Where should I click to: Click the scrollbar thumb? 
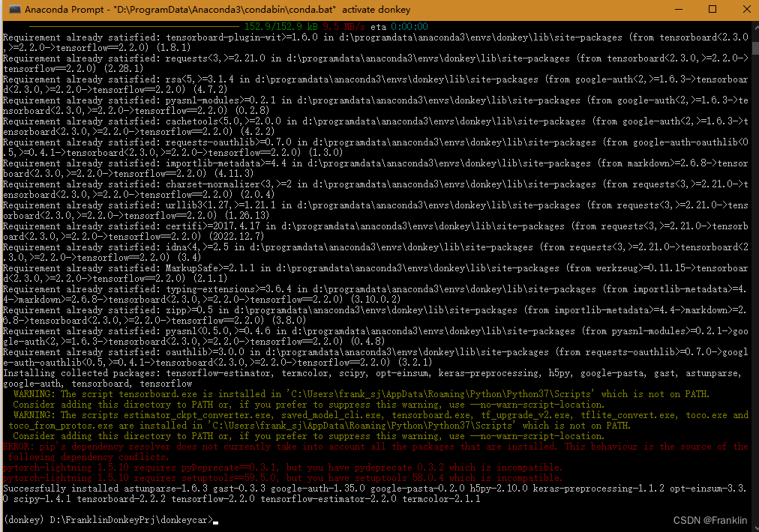click(x=753, y=49)
